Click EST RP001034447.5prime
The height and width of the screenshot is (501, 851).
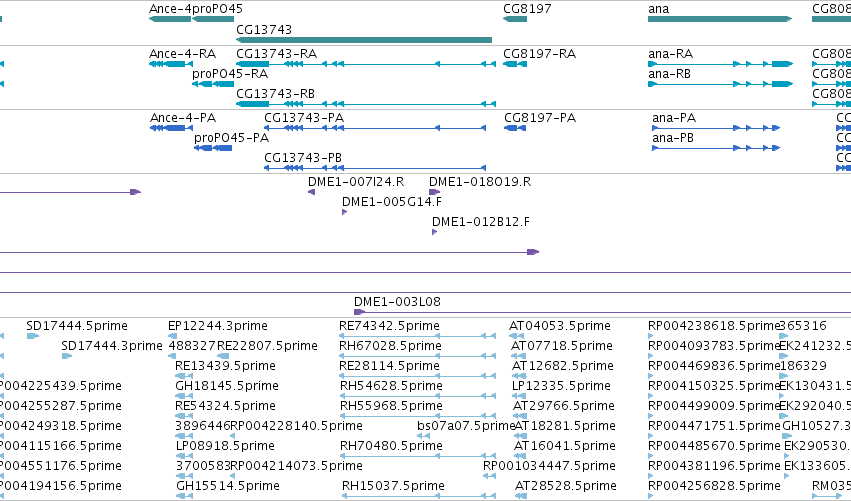click(x=489, y=476)
